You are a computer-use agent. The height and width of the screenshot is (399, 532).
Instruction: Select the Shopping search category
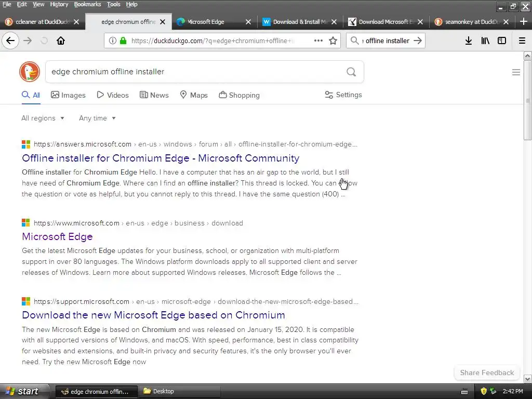(239, 95)
